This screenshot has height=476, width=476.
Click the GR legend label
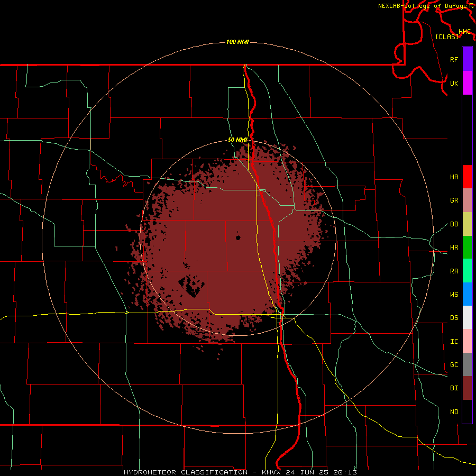tap(454, 200)
